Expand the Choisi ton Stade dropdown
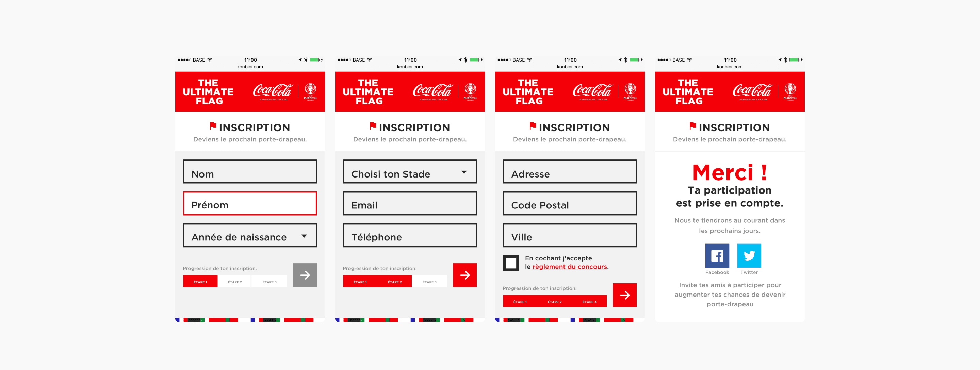 point(410,172)
